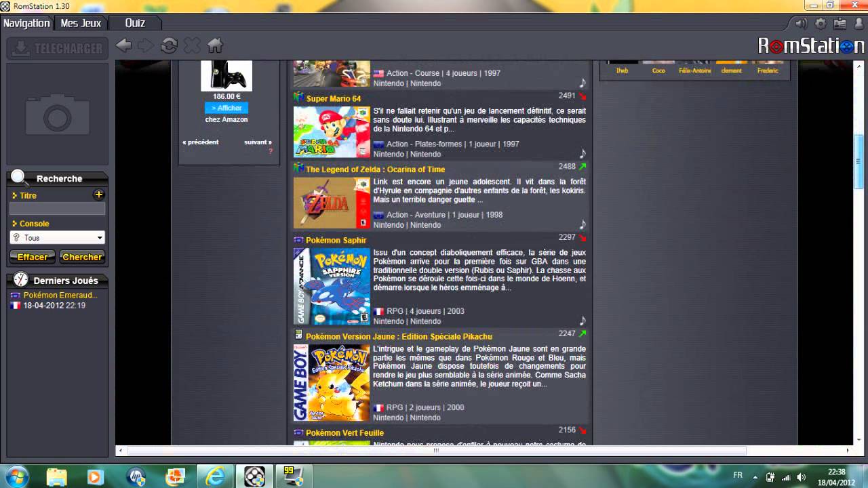Open the Super Mario 64 title link
Image resolution: width=868 pixels, height=488 pixels.
333,98
